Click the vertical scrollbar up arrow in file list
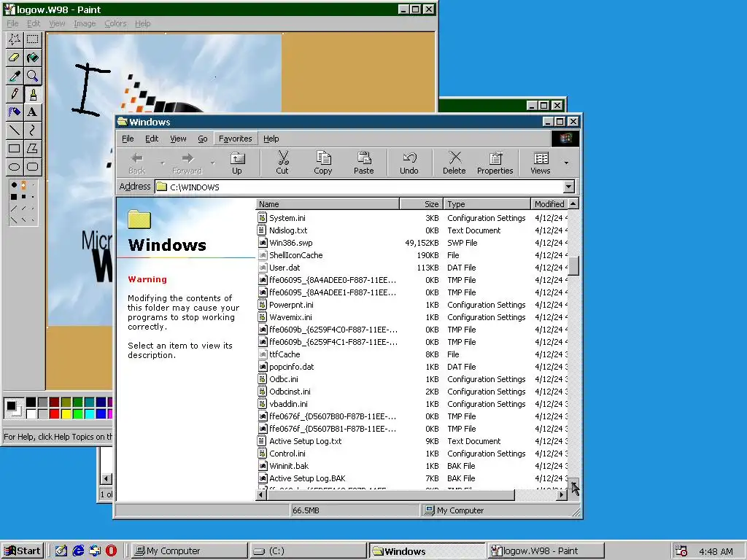Screen dimensions: 747x560 pos(573,204)
